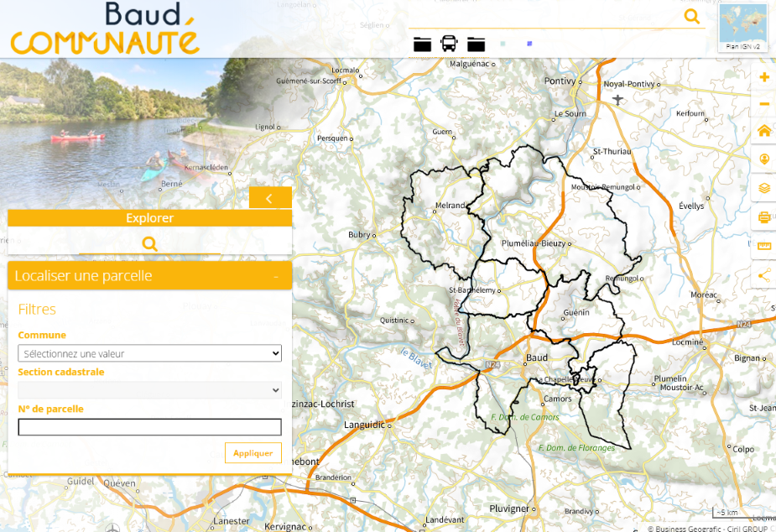
Task: Click the share icon
Action: [763, 274]
